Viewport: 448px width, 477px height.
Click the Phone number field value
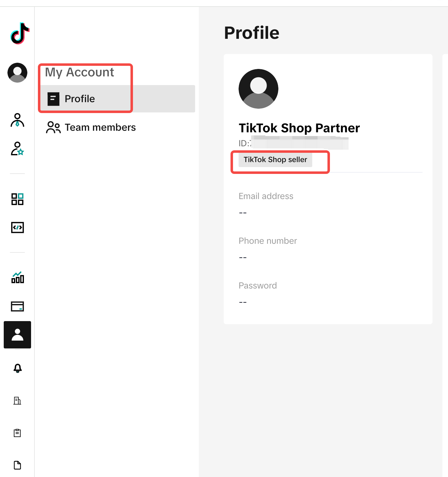click(x=243, y=258)
